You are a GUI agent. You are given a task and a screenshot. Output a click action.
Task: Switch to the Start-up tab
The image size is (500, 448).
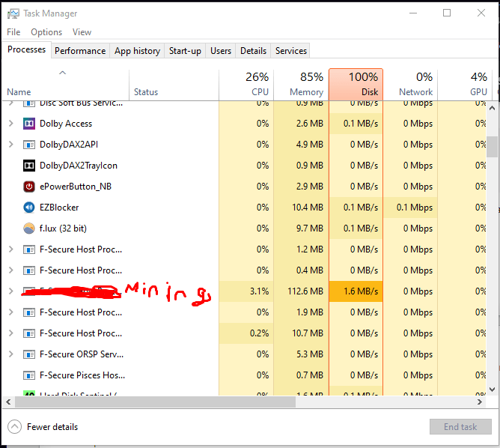[x=185, y=51]
